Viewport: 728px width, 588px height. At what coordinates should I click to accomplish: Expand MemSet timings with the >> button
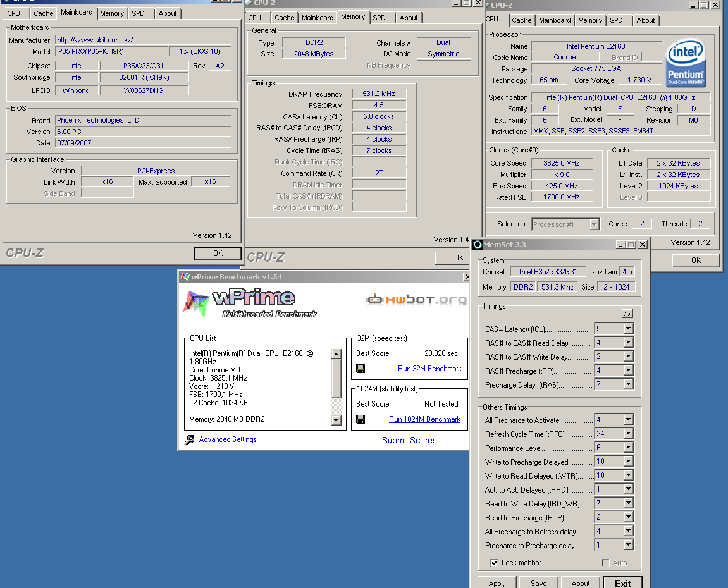[627, 314]
